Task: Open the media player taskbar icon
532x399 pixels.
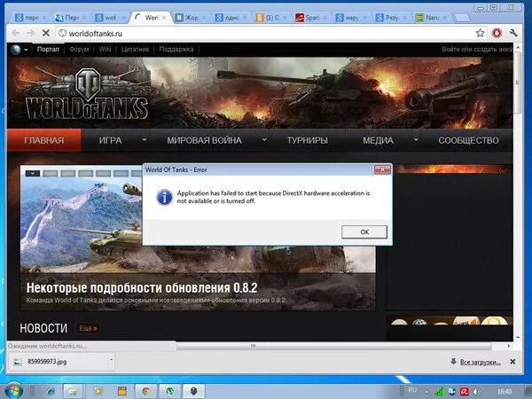Action: coord(98,391)
